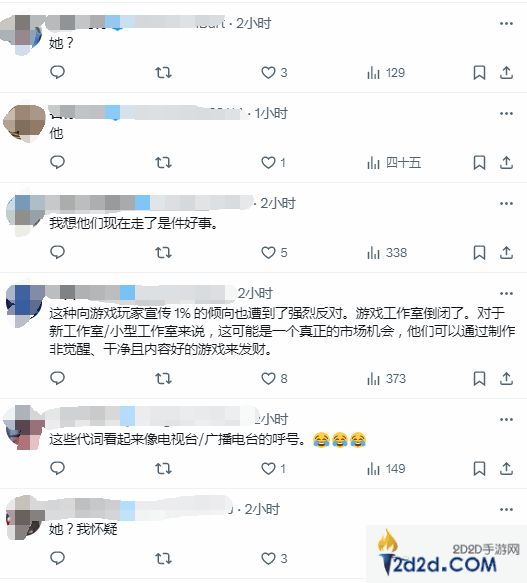Reply to the '她？我怀疑' comment

[57, 558]
